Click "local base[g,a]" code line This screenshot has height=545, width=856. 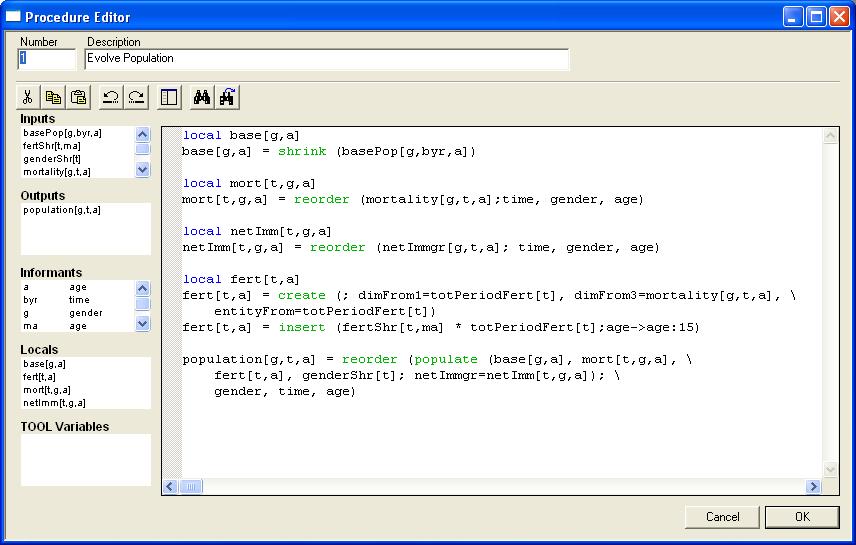pyautogui.click(x=241, y=135)
